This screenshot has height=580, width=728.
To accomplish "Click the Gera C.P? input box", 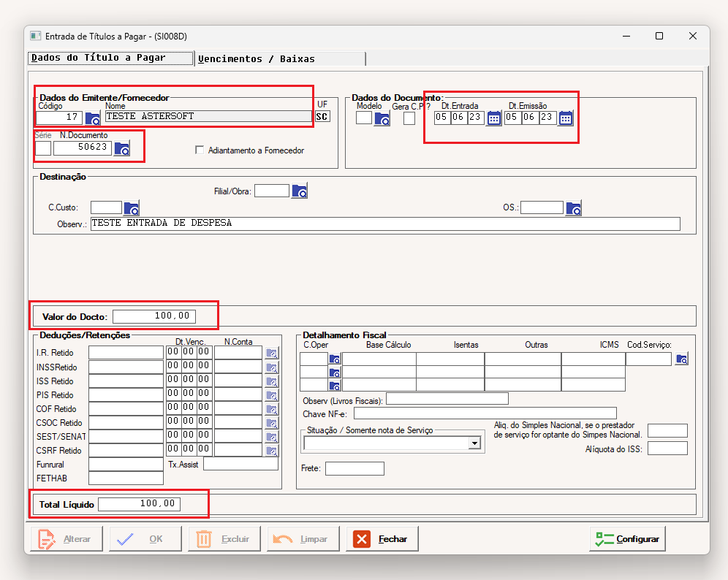I will [x=409, y=118].
